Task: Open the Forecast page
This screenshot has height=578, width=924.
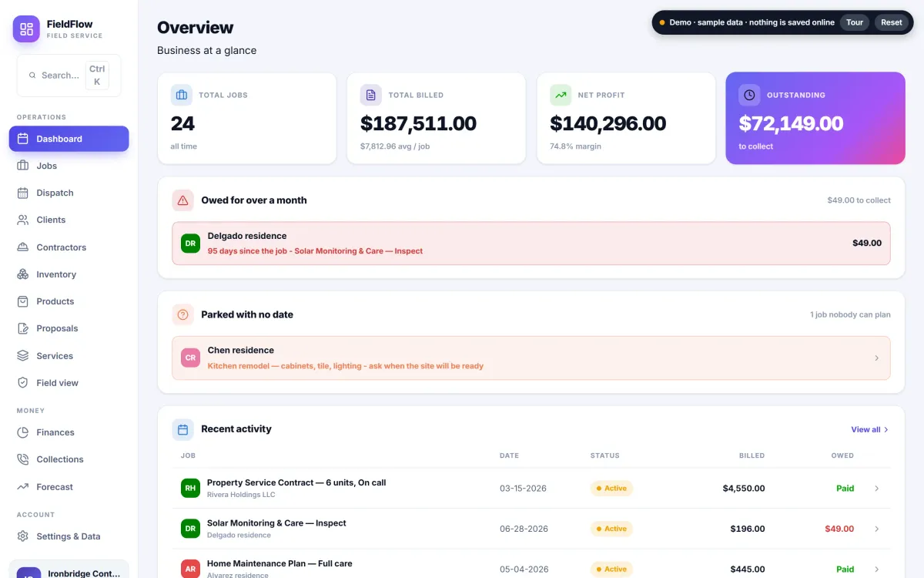Action: pyautogui.click(x=69, y=487)
